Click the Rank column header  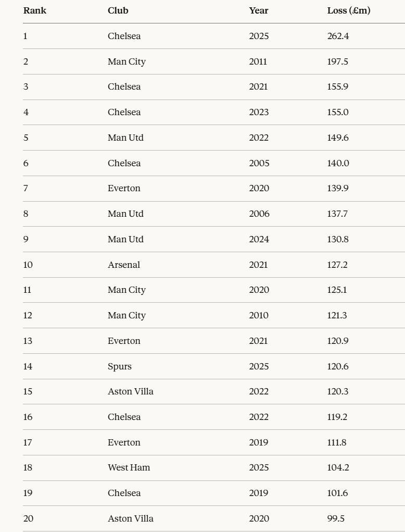(x=34, y=10)
